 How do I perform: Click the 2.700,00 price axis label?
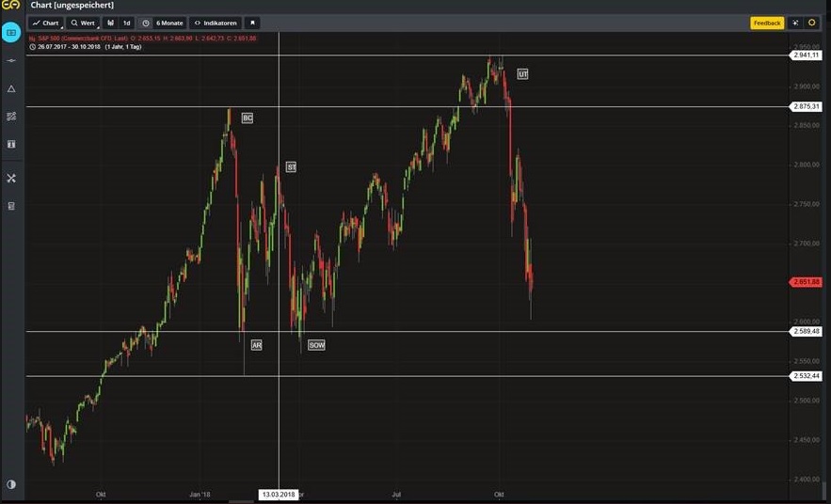807,244
